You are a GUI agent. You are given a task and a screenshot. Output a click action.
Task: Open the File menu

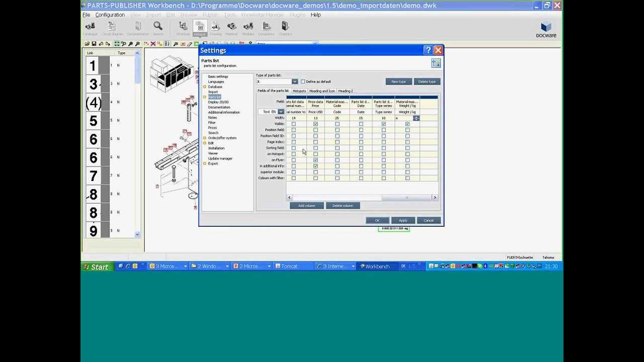[x=86, y=15]
